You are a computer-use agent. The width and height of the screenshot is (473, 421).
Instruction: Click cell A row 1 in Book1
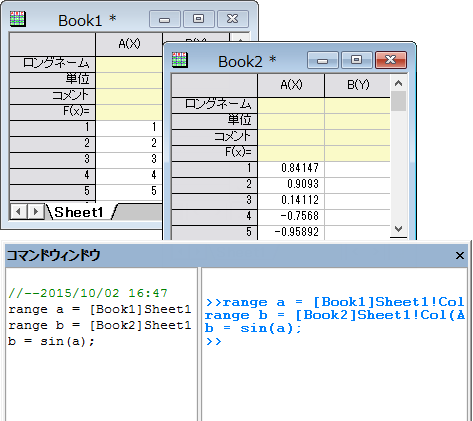click(129, 128)
